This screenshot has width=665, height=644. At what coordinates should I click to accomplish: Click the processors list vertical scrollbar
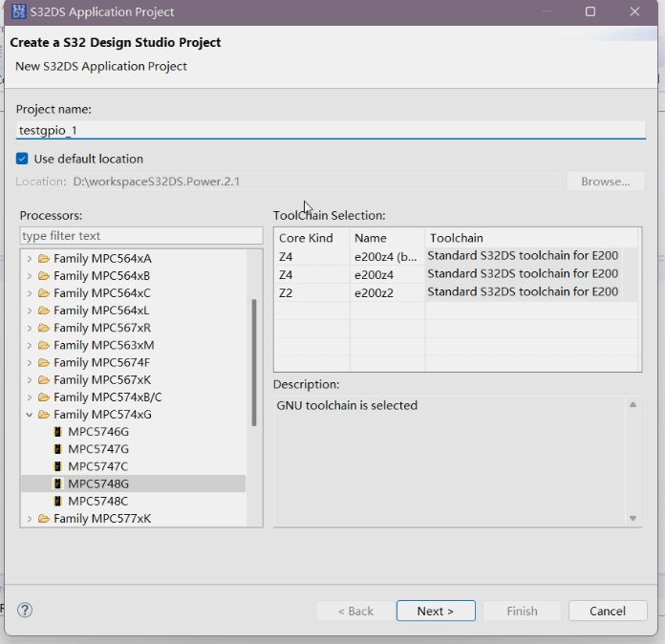tap(254, 363)
